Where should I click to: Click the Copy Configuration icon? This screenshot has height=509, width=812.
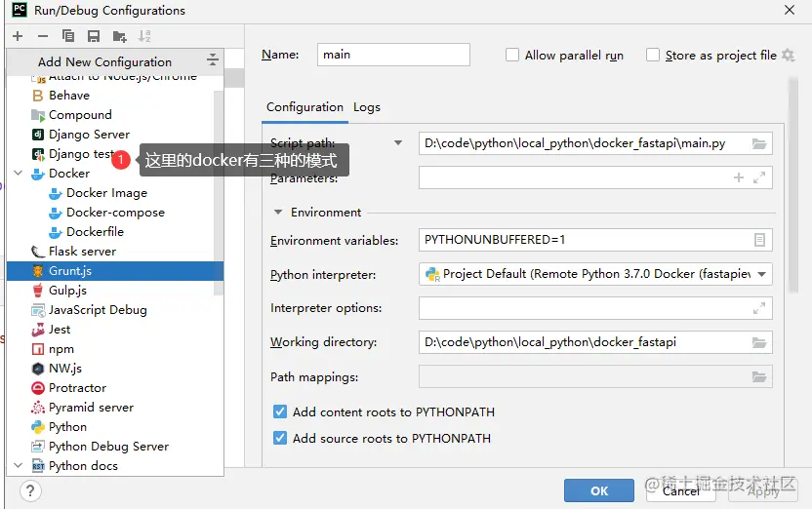(x=68, y=36)
